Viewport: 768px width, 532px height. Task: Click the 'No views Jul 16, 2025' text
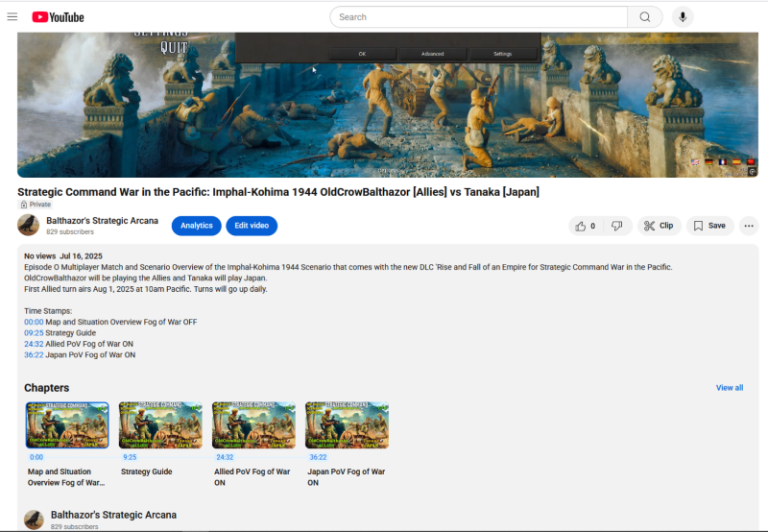(x=63, y=256)
